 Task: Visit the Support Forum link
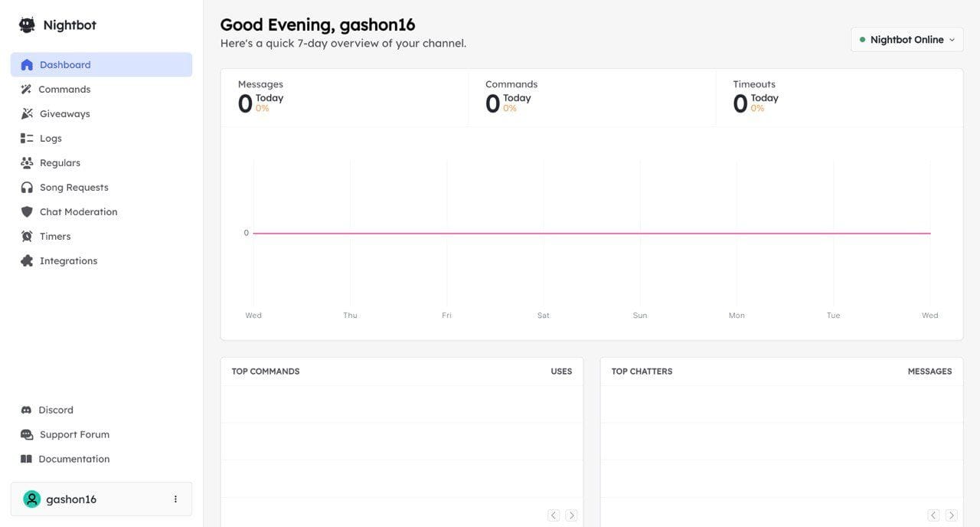point(74,434)
